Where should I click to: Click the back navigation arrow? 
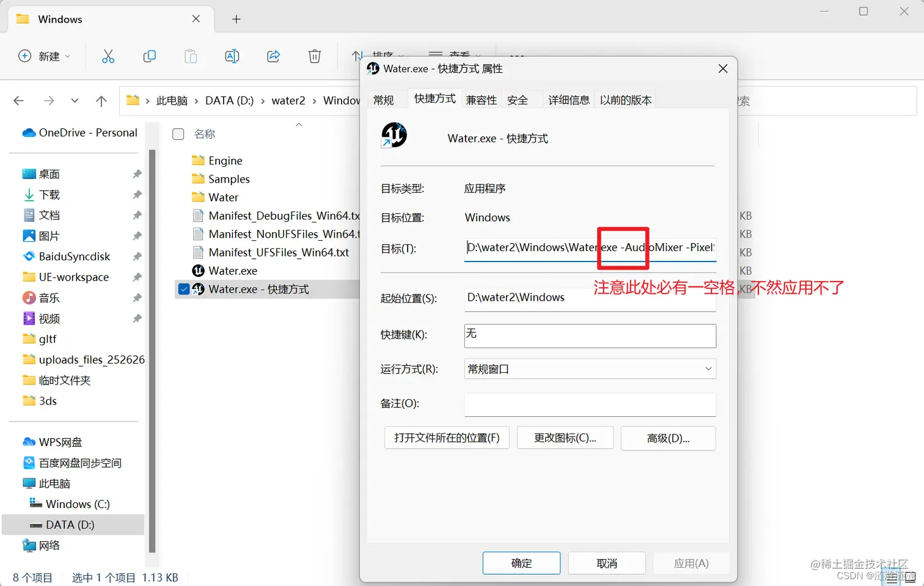pyautogui.click(x=18, y=100)
